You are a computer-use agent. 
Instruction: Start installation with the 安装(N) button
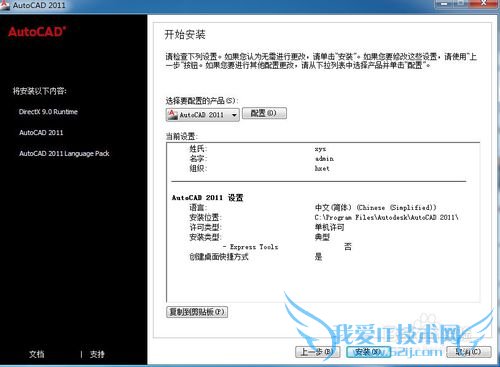368,352
